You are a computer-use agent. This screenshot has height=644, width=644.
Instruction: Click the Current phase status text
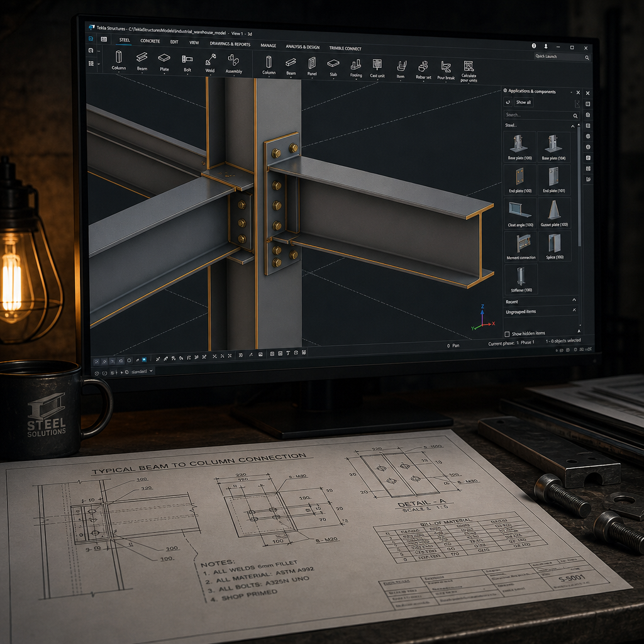pos(511,343)
